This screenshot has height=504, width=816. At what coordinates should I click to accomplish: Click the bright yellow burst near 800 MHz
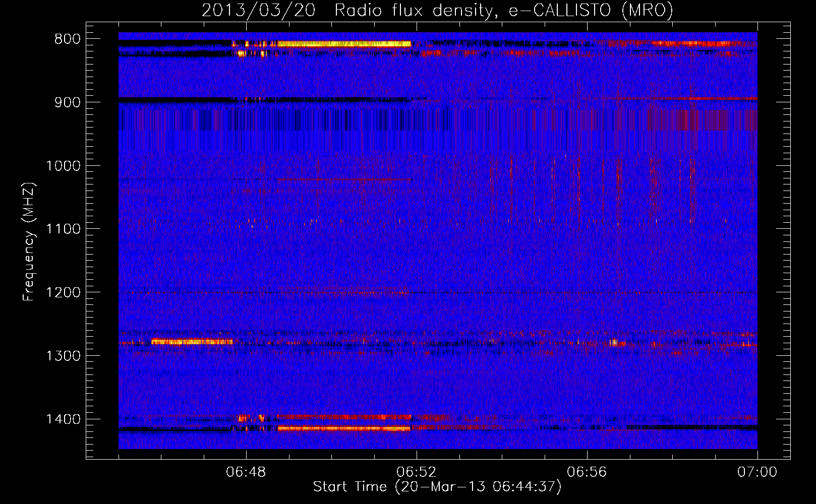344,44
